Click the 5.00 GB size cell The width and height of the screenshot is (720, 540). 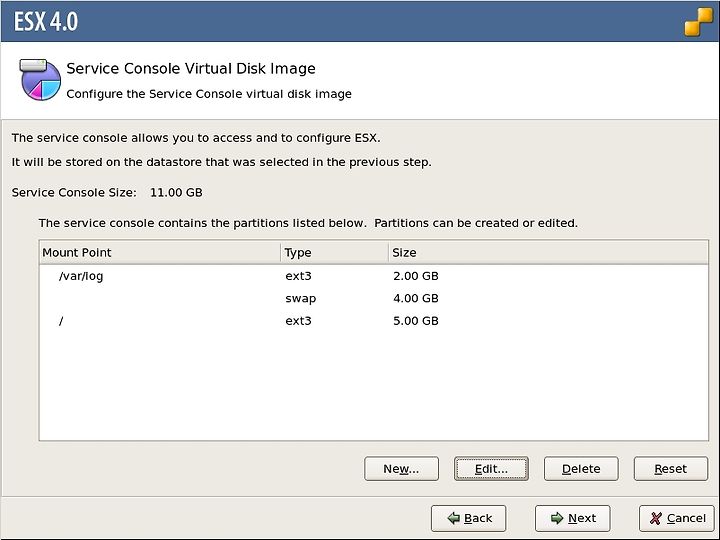(x=416, y=321)
